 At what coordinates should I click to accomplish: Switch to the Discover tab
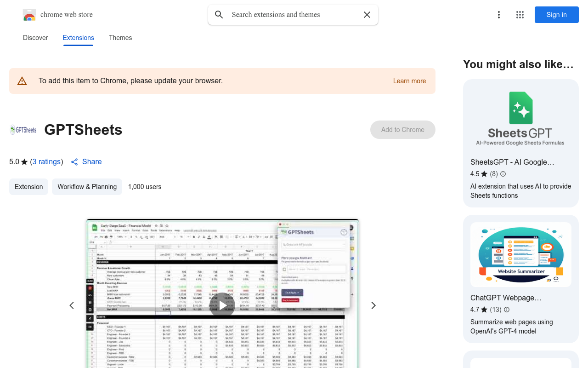click(x=35, y=38)
